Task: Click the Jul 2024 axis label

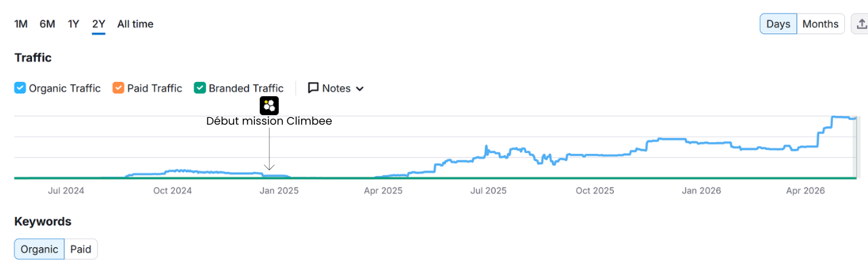Action: pyautogui.click(x=66, y=191)
